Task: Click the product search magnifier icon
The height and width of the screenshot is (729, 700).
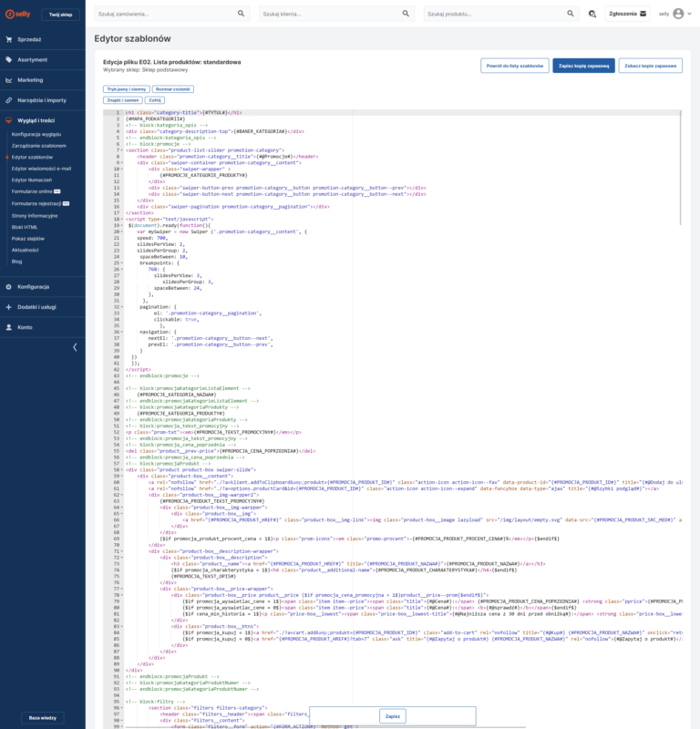Action: pos(571,14)
